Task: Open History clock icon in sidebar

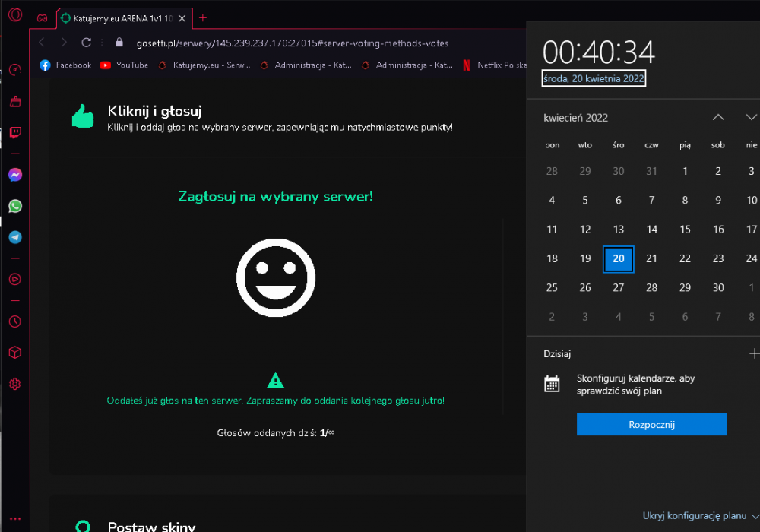Action: coord(15,321)
